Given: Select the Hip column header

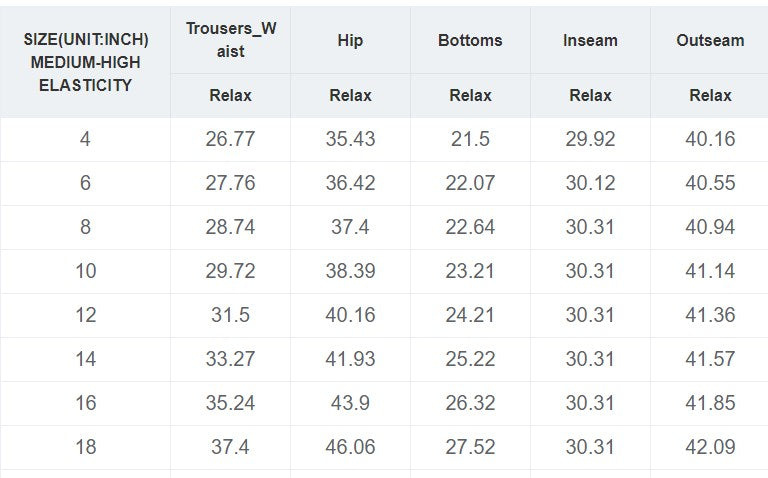Looking at the screenshot, I should click(x=350, y=40).
